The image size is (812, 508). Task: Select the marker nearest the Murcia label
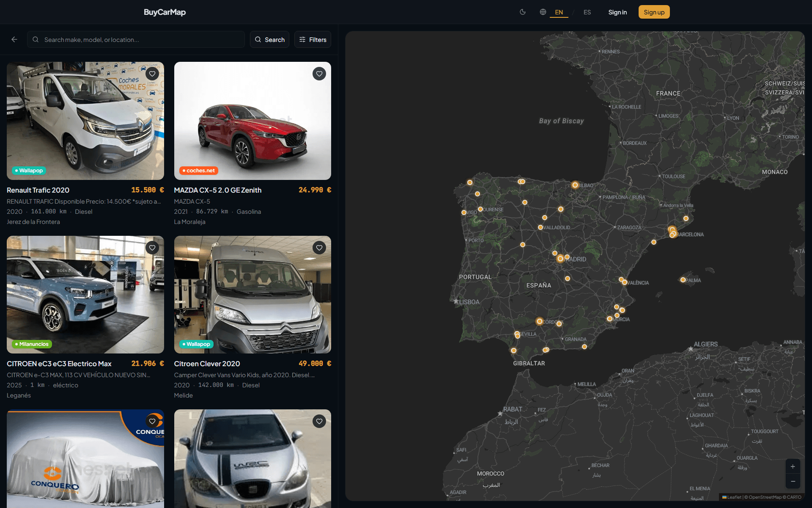[x=609, y=319]
